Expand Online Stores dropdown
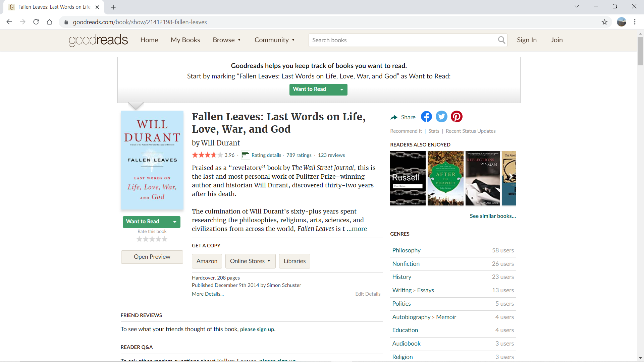 click(x=250, y=261)
